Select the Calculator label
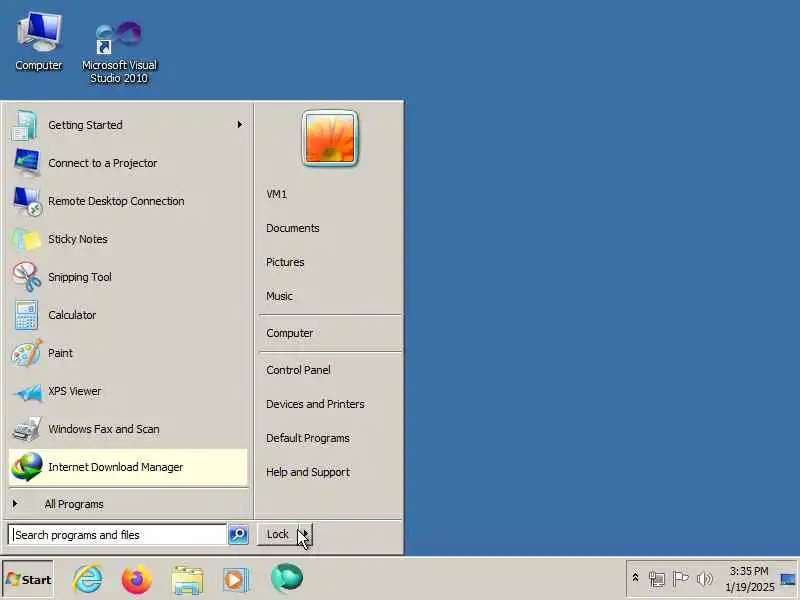 coord(72,315)
